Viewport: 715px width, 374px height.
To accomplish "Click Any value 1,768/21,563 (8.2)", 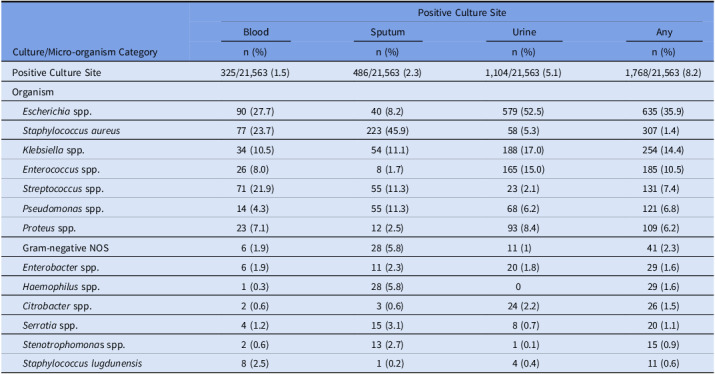I will click(663, 73).
